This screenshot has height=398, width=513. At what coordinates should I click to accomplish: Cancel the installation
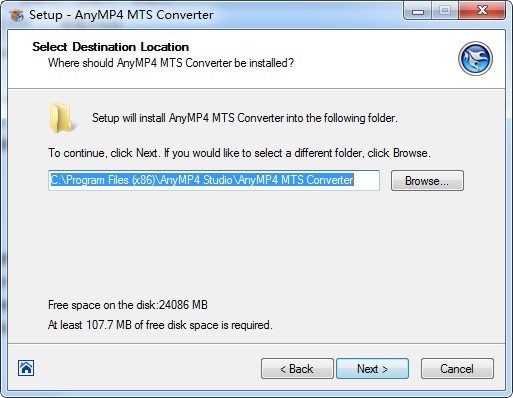pos(457,369)
